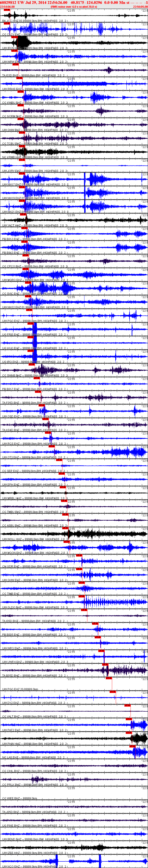The width and height of the screenshot is (148, 868).
Task: Select the 'CC SEP EHZ' station label
Action: (10, 471)
